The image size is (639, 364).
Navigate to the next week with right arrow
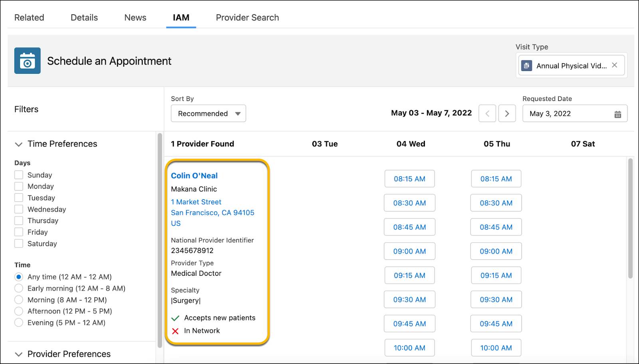(x=507, y=113)
